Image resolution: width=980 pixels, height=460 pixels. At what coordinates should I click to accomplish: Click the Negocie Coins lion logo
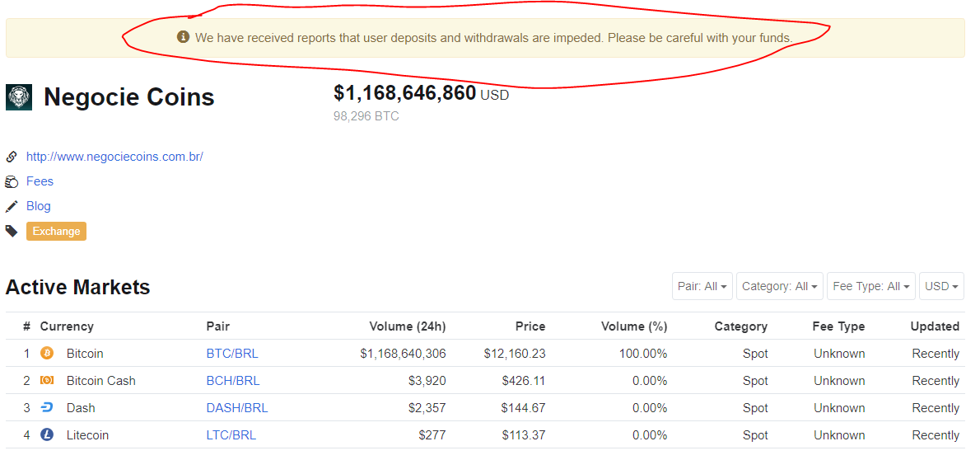click(x=19, y=97)
